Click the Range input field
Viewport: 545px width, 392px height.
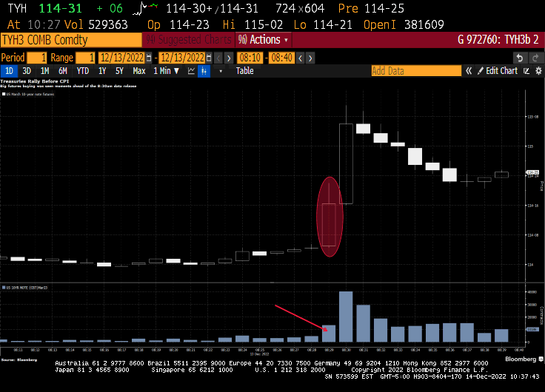pyautogui.click(x=85, y=58)
